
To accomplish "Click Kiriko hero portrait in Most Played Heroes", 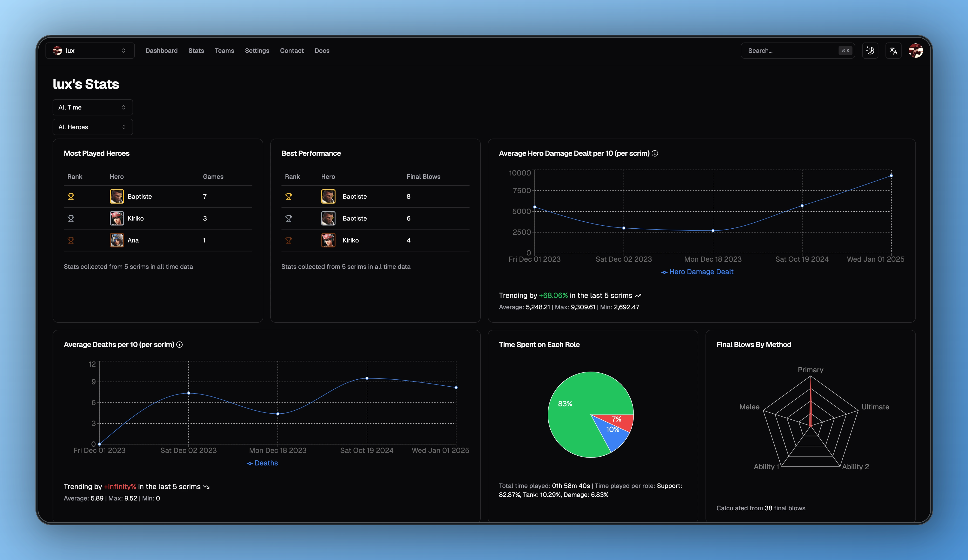I will point(117,218).
